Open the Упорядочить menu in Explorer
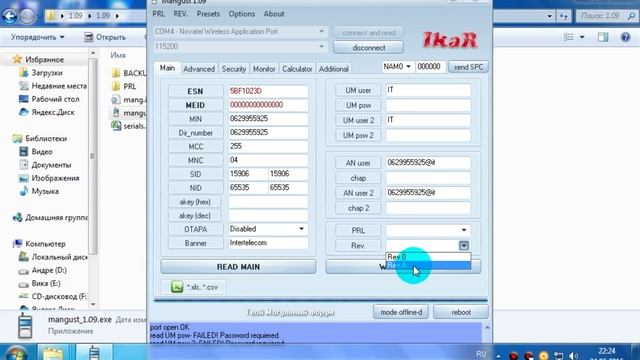 click(x=38, y=37)
